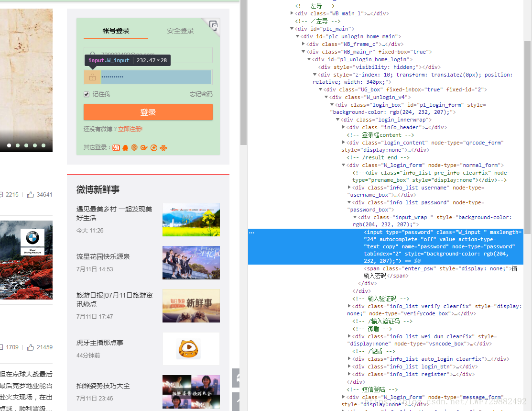Click the 立即注册 link

click(130, 129)
